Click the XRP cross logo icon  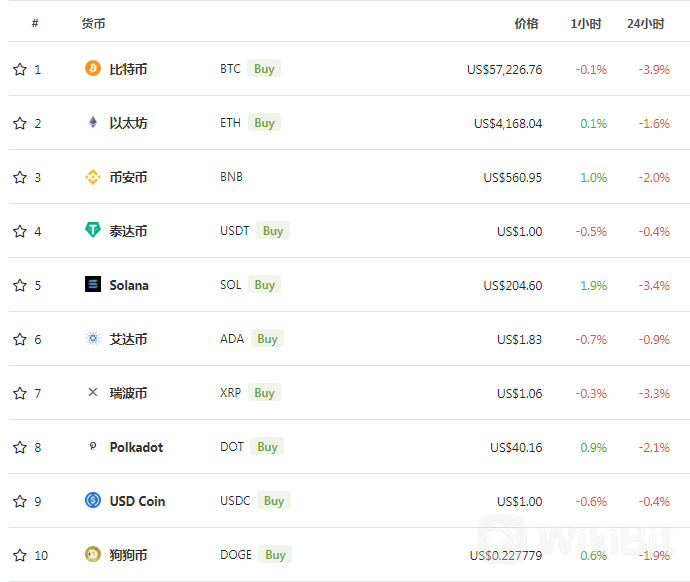click(x=93, y=392)
